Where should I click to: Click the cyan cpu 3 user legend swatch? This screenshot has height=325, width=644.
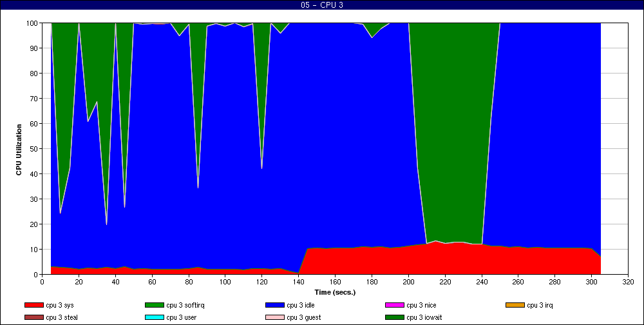(x=155, y=317)
